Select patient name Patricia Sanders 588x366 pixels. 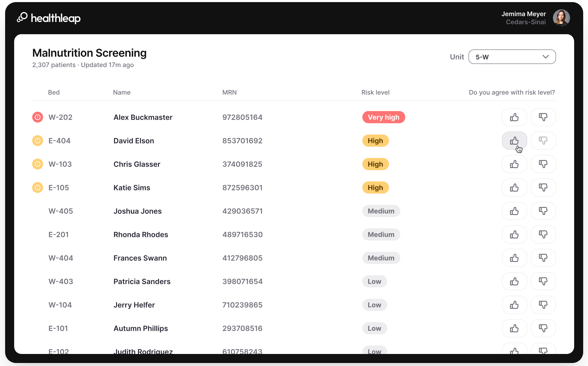pos(142,281)
